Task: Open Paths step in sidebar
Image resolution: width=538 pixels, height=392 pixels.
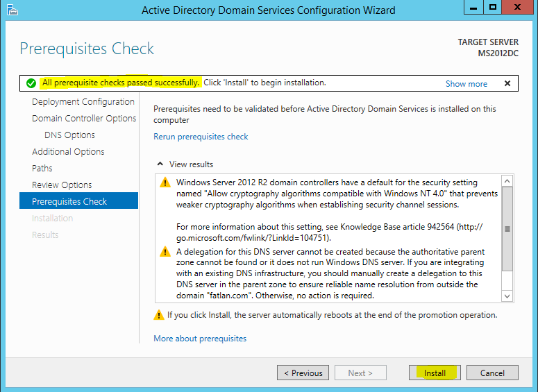Action: [42, 168]
